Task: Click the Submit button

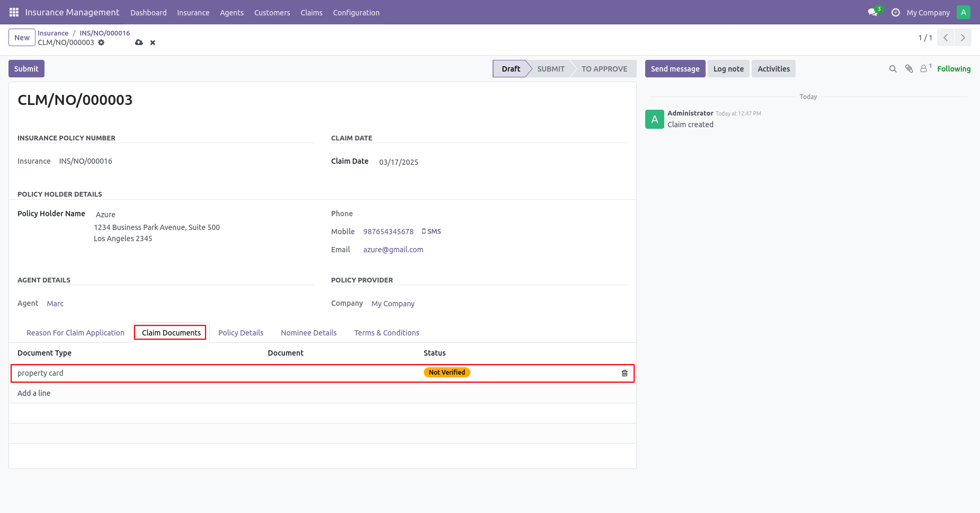Action: (x=26, y=69)
